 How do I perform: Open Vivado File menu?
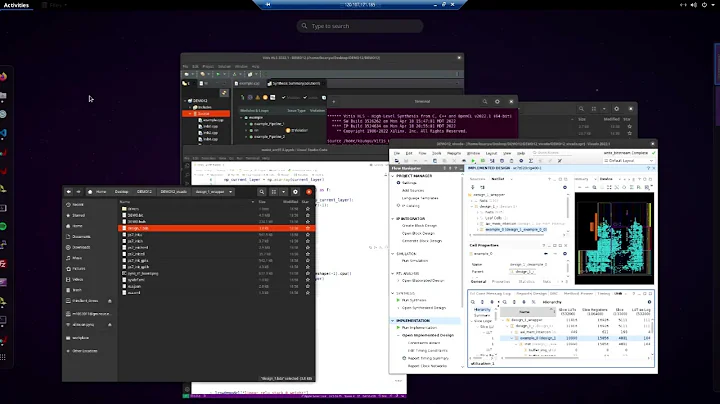[397, 153]
